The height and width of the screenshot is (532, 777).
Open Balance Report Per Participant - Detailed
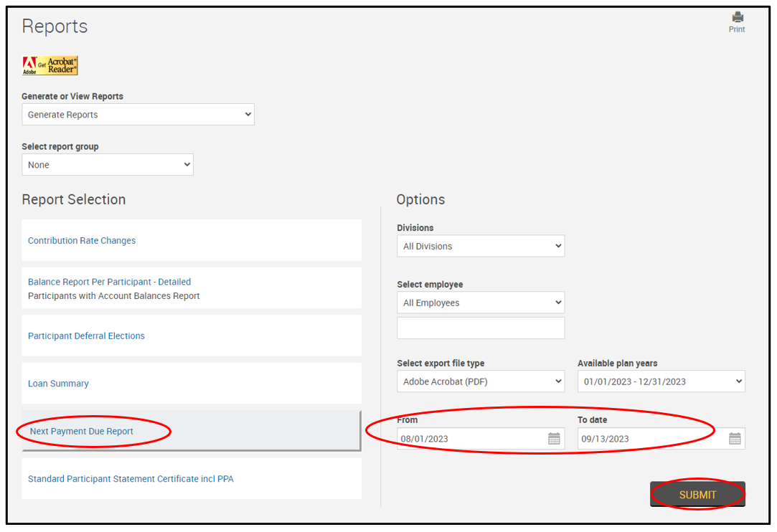(x=109, y=282)
